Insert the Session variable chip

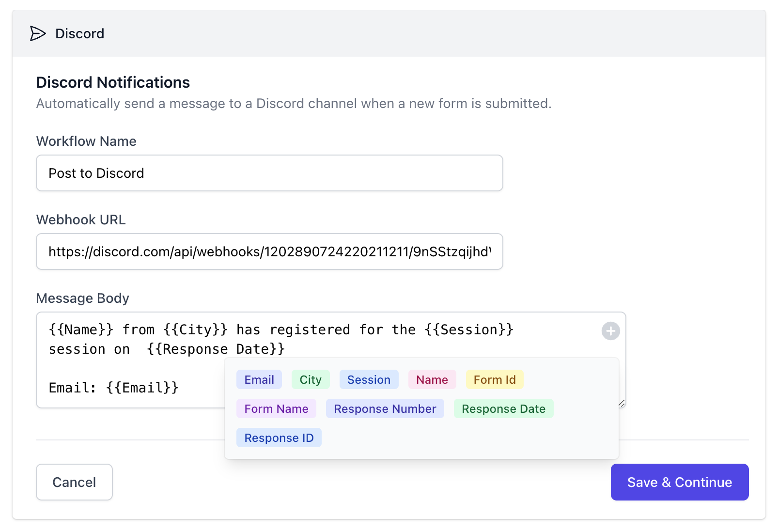(369, 379)
